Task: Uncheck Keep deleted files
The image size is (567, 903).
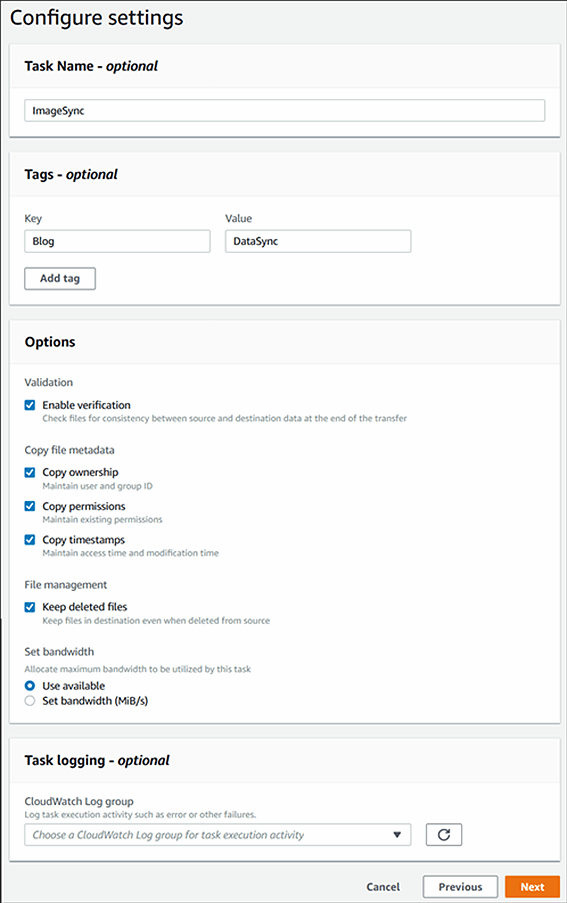Action: [x=30, y=606]
